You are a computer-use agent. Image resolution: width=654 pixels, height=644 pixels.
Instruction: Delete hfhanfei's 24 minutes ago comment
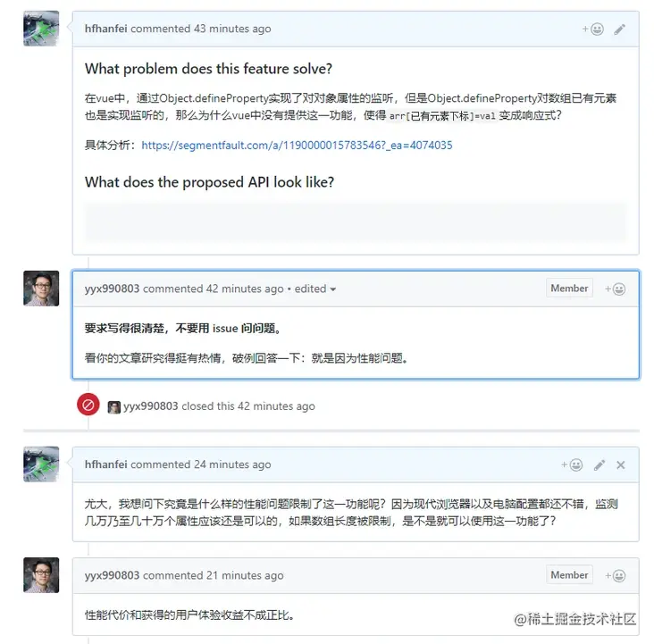621,464
